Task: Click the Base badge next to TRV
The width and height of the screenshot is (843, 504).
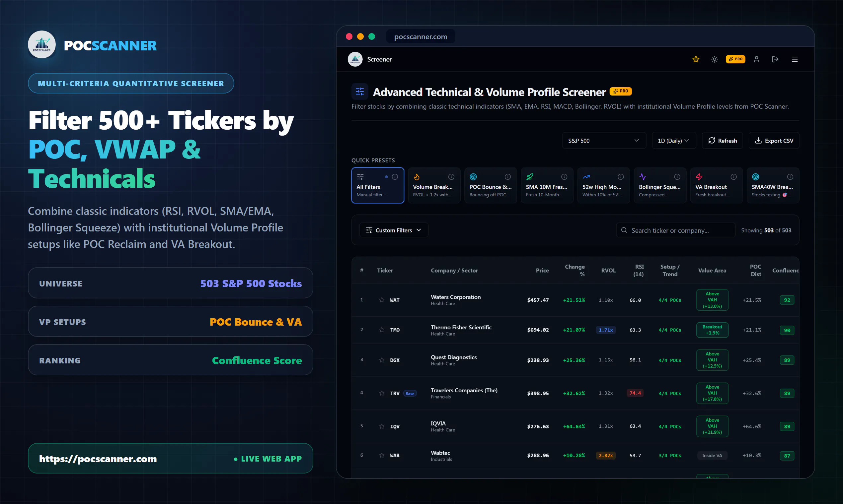Action: [x=410, y=393]
